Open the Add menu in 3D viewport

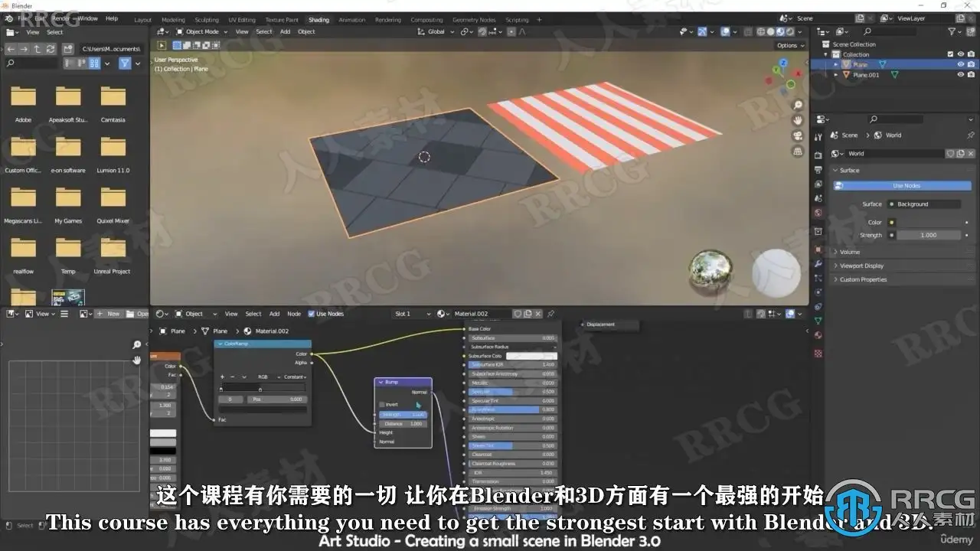285,32
